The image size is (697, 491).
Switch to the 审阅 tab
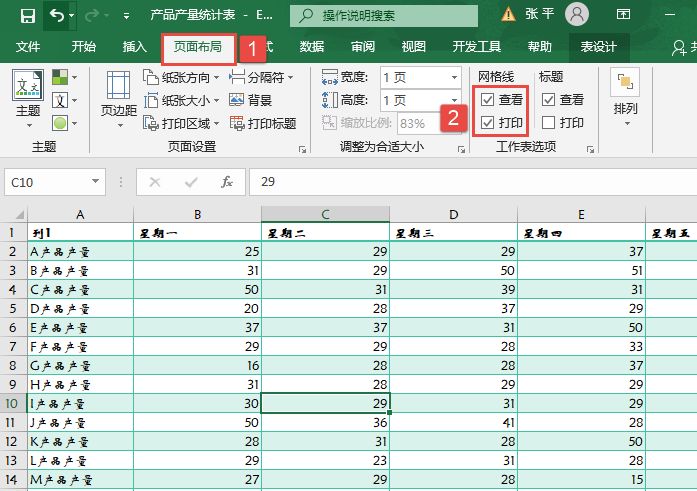click(363, 47)
